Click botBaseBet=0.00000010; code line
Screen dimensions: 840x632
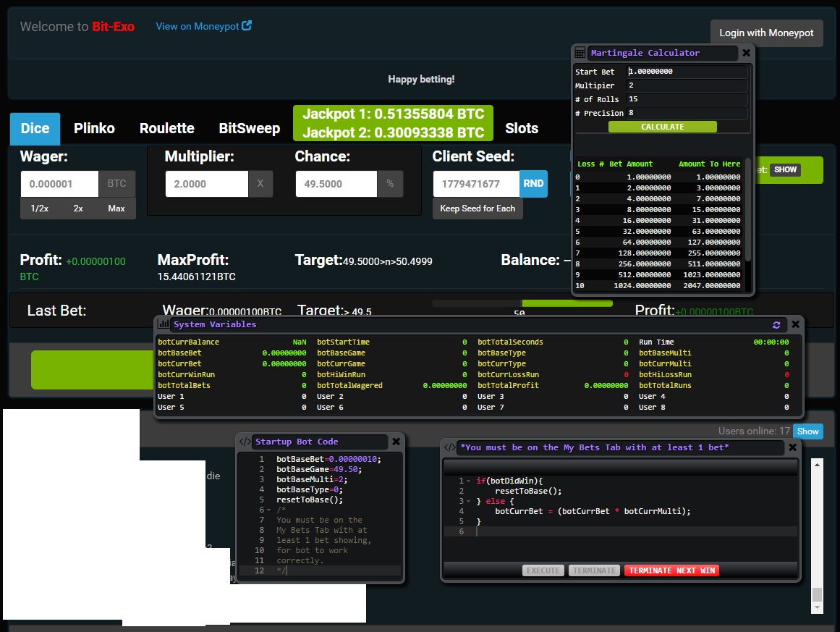328,459
